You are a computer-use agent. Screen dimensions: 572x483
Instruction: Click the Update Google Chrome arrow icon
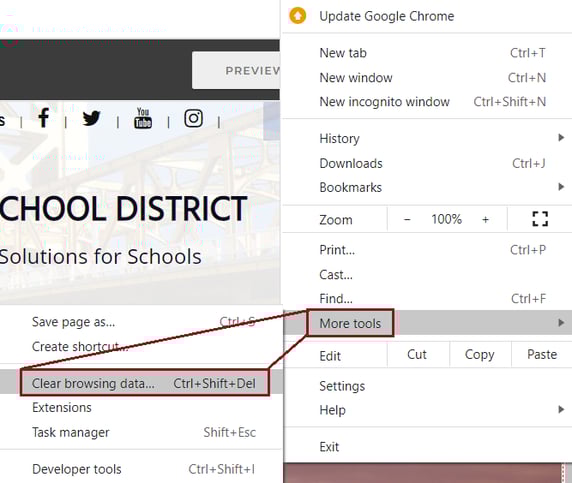298,16
